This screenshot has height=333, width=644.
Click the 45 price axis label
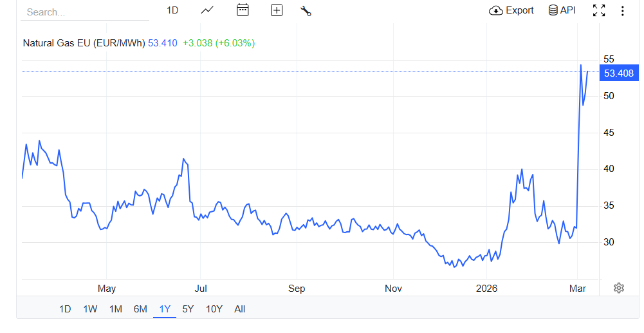pyautogui.click(x=609, y=133)
